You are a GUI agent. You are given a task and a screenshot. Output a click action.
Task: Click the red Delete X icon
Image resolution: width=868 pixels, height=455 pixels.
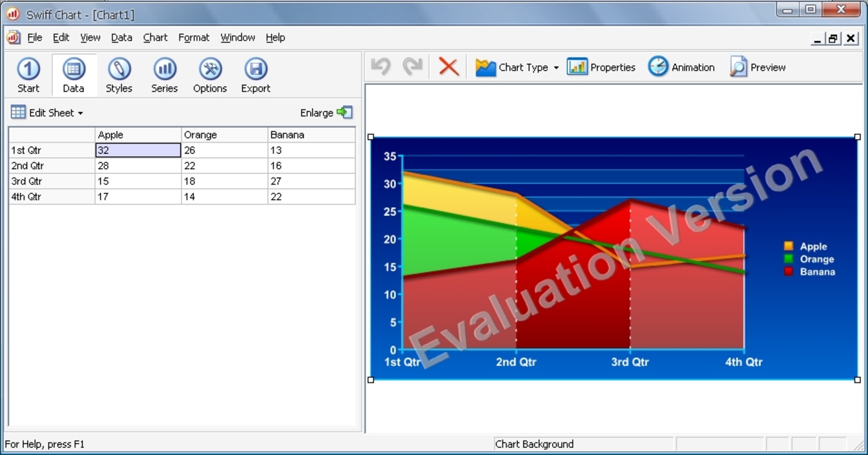click(x=449, y=67)
